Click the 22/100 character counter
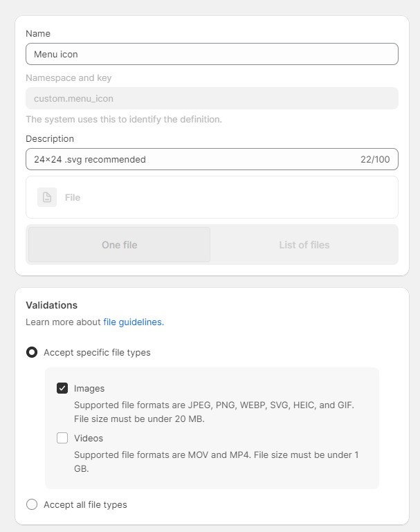The image size is (420, 532). 375,159
